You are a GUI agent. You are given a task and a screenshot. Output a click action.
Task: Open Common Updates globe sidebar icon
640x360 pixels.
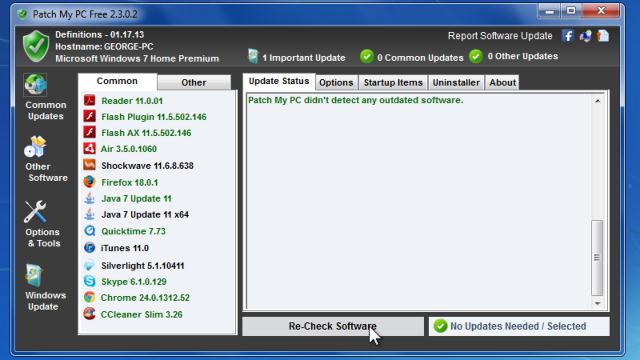(36, 84)
